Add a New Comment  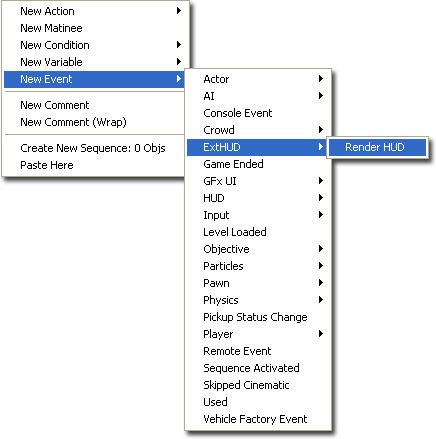(x=94, y=105)
